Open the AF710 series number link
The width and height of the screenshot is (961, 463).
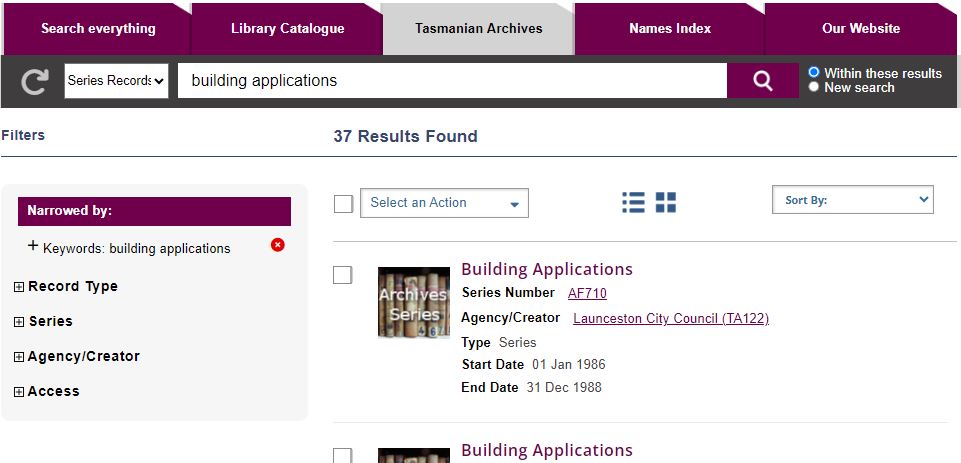[x=587, y=293]
